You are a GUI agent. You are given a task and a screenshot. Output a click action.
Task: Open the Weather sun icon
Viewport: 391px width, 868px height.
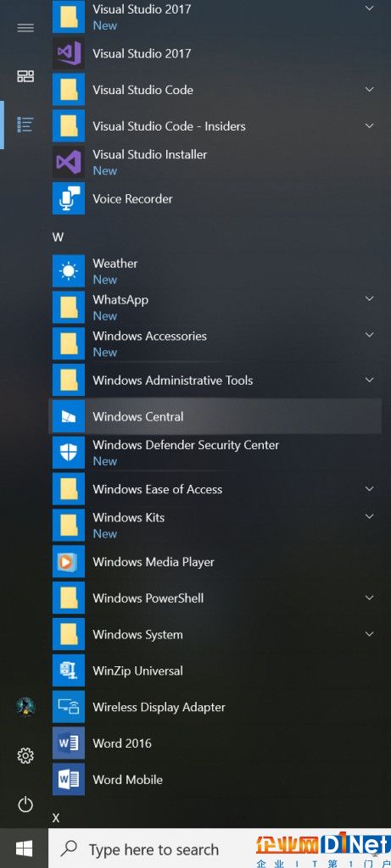click(69, 271)
